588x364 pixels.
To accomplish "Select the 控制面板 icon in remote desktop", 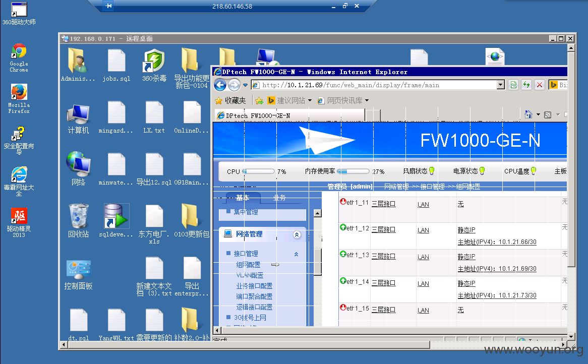I will 78,275.
